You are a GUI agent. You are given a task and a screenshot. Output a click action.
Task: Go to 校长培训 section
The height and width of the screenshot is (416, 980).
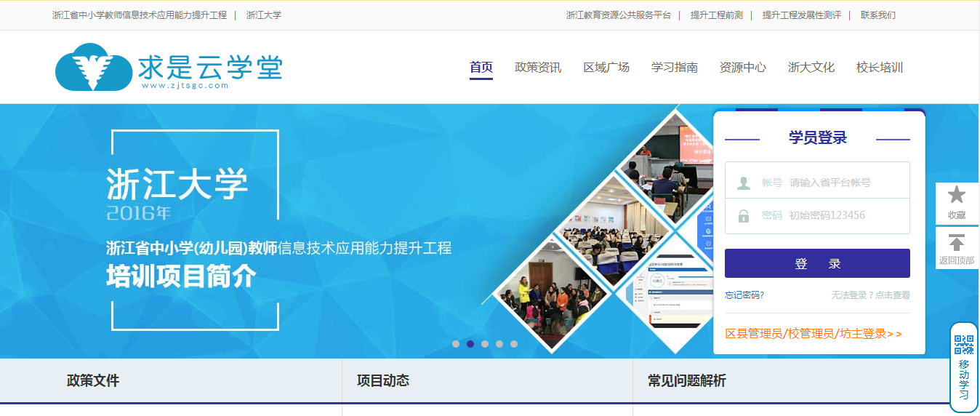click(880, 68)
